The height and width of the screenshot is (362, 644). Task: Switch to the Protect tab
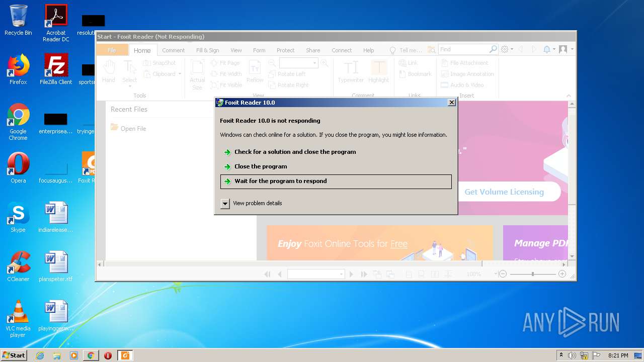[x=285, y=50]
